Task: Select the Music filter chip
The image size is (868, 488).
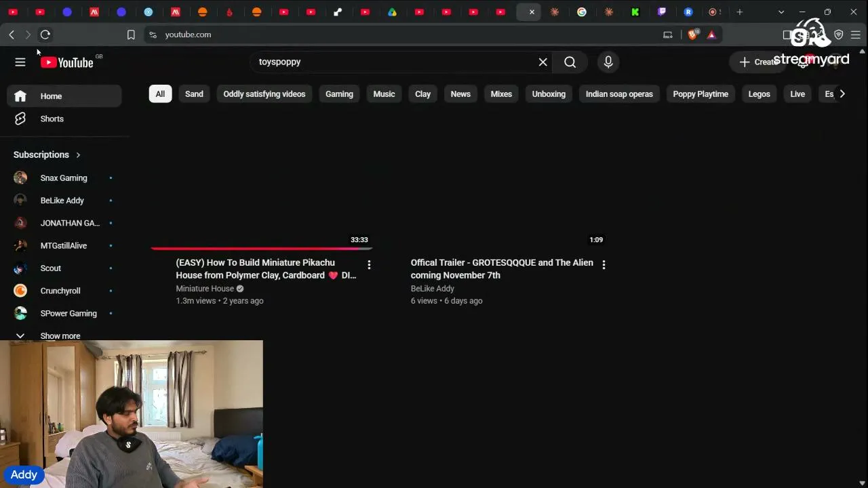Action: [384, 94]
